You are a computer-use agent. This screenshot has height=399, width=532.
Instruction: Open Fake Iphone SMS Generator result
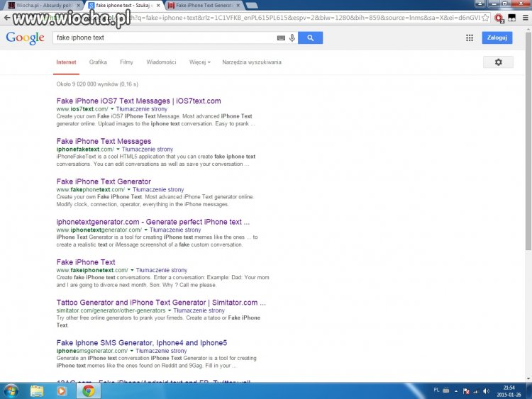tap(142, 343)
